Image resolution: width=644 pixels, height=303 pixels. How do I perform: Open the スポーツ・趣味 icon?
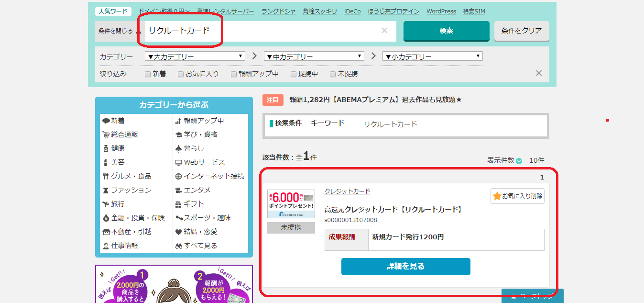(x=179, y=218)
